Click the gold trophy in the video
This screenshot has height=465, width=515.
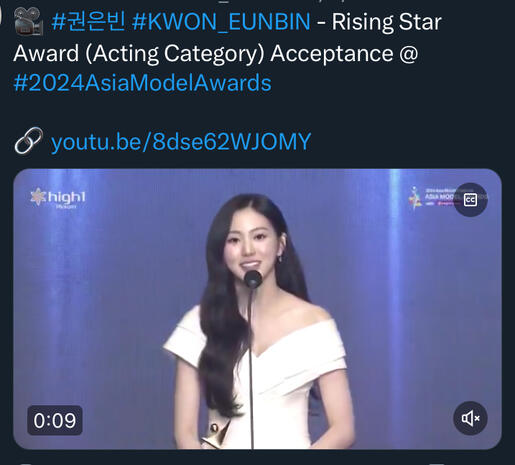pos(215,435)
